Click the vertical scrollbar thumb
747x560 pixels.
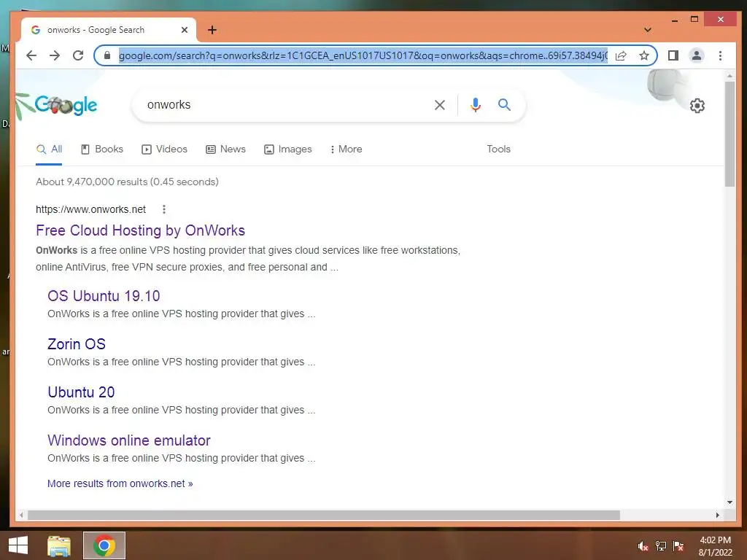tap(729, 134)
